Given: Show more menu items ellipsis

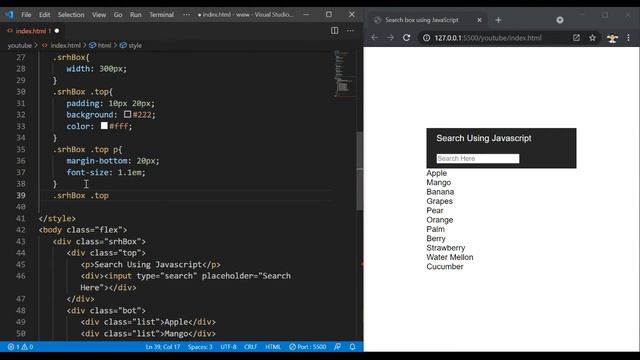Looking at the screenshot, I should (x=187, y=15).
